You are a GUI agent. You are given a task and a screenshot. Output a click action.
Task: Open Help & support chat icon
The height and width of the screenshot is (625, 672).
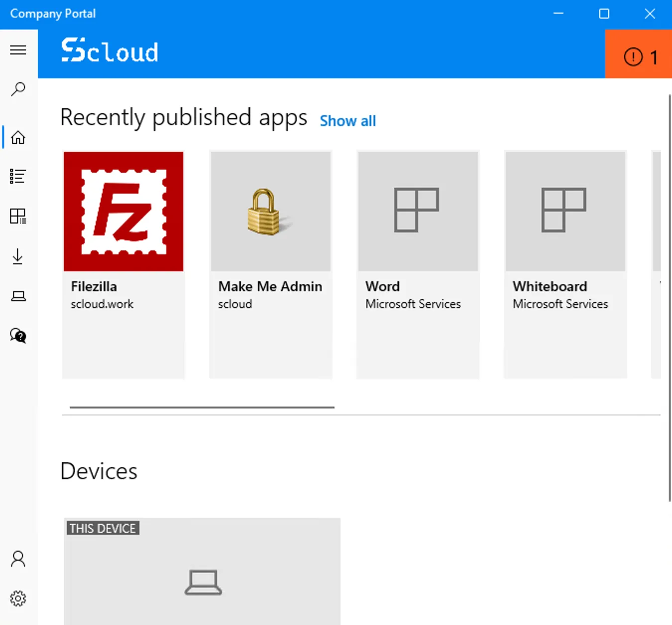[x=18, y=335]
